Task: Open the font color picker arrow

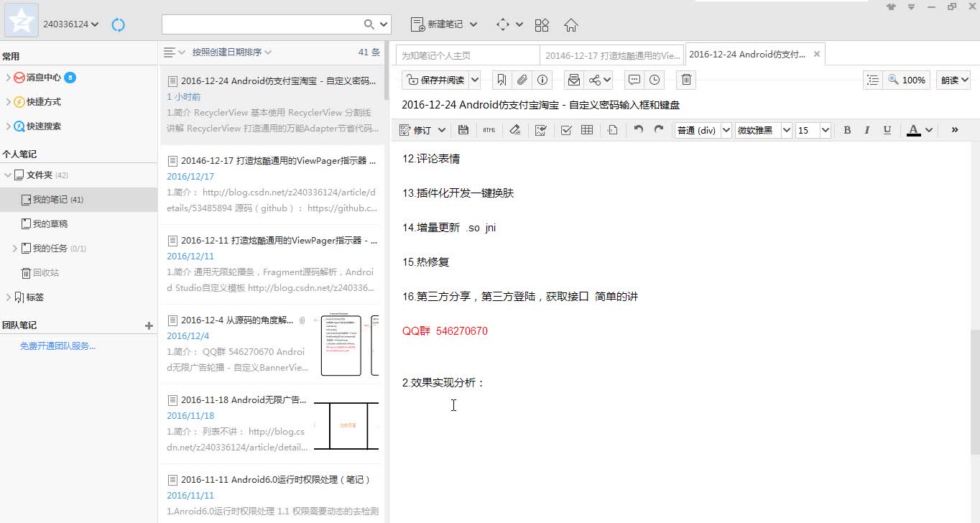Action: coord(929,130)
